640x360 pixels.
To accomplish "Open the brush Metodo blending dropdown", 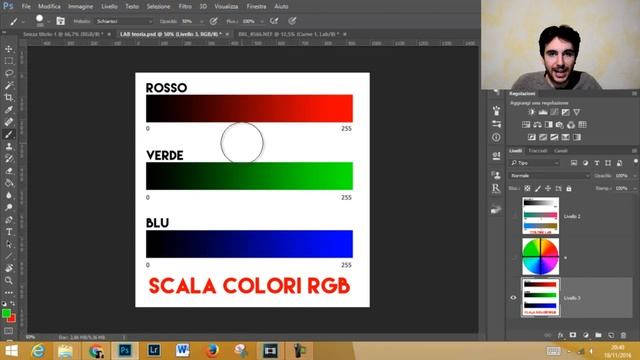I will [124, 21].
